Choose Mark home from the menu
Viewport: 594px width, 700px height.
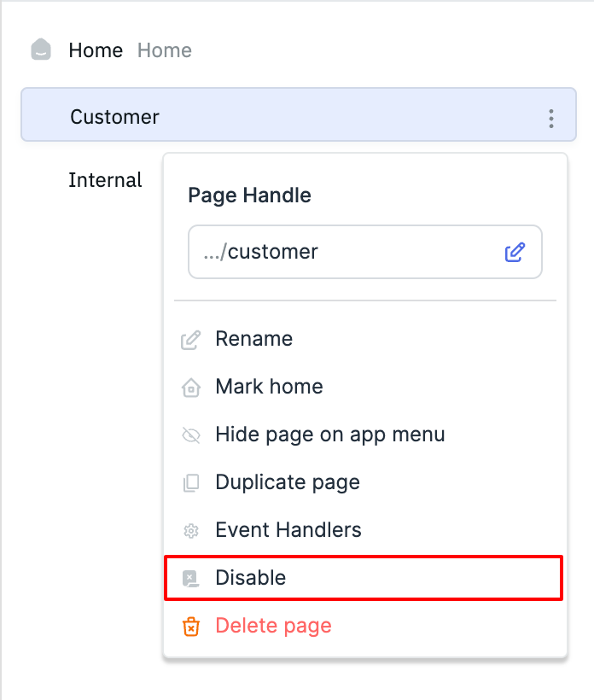pos(269,387)
